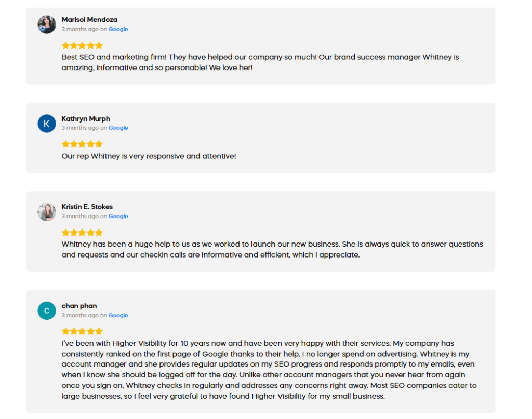Screen dimensions: 532x419
Task: Open the Google link under Marisol Mendoza
Action: [118, 30]
